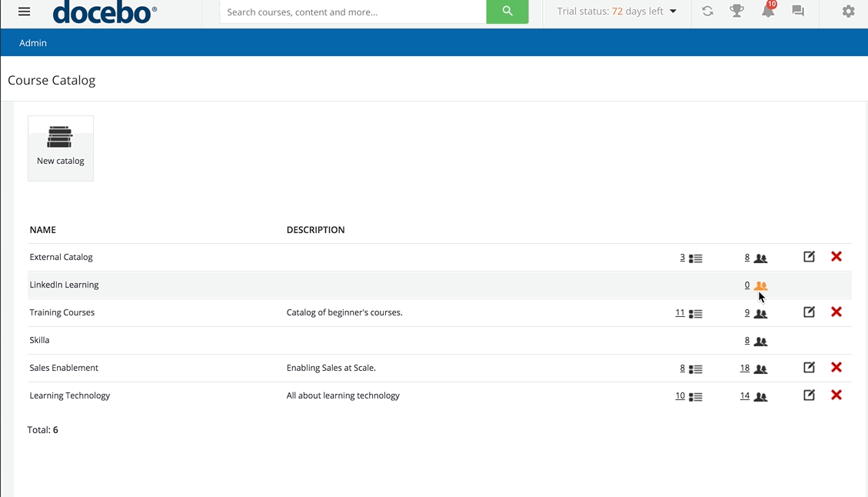Open the 11 courses link for Training Courses
This screenshot has width=868, height=497.
click(x=680, y=313)
